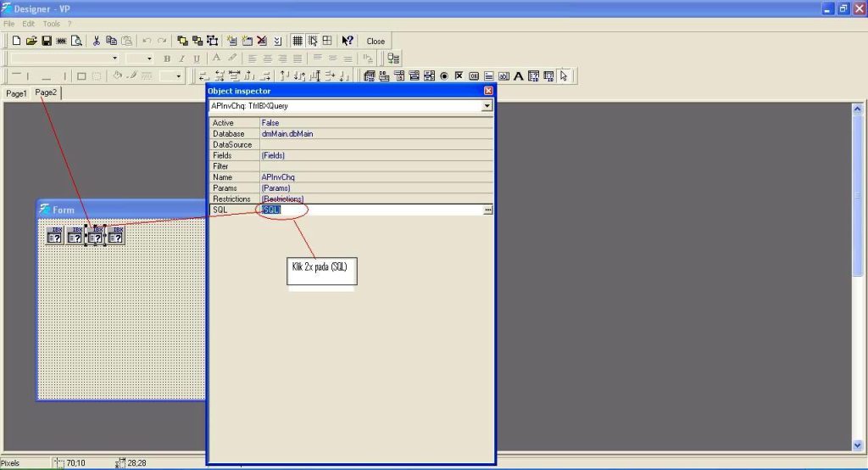Image resolution: width=868 pixels, height=470 pixels.
Task: Open data dictionary icon on second toolbar
Action: pos(393,59)
